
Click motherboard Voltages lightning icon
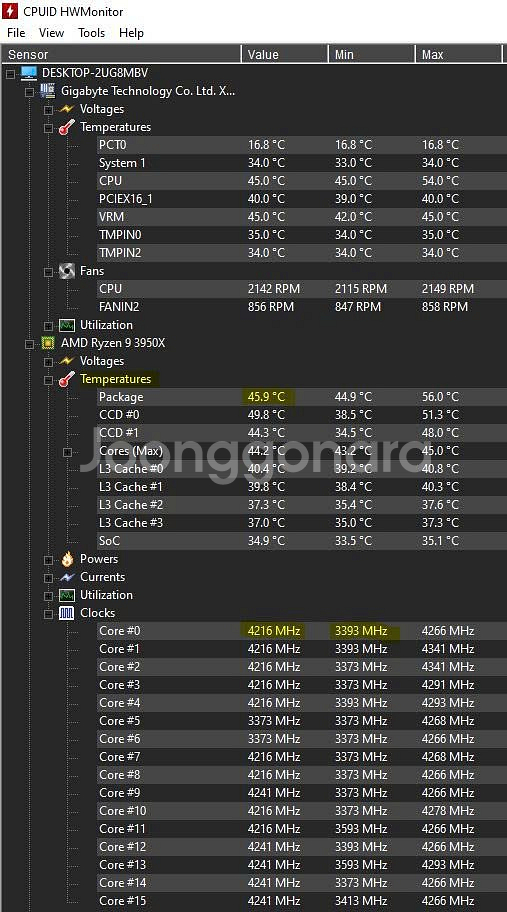[67, 109]
